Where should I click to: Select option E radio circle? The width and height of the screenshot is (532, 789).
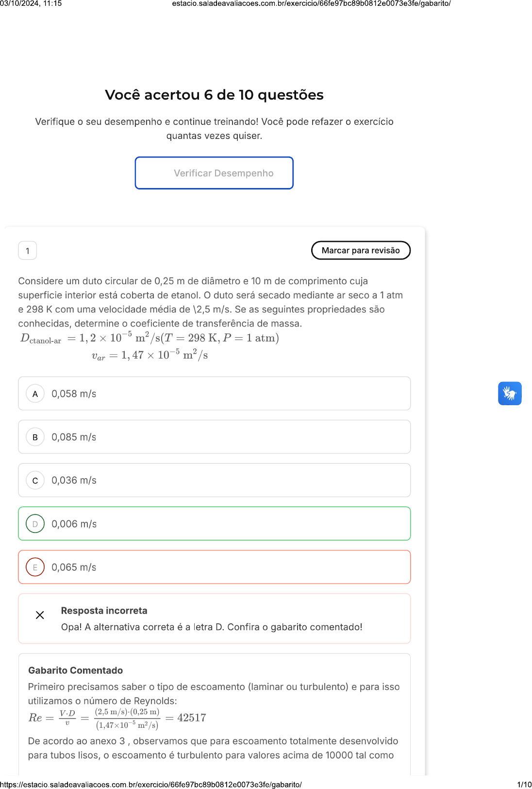click(x=35, y=567)
